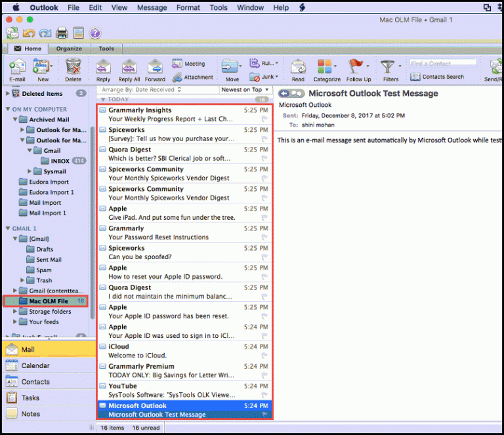Collapse the [Gmail] folder
Image resolution: width=504 pixels, height=435 pixels.
[15, 239]
